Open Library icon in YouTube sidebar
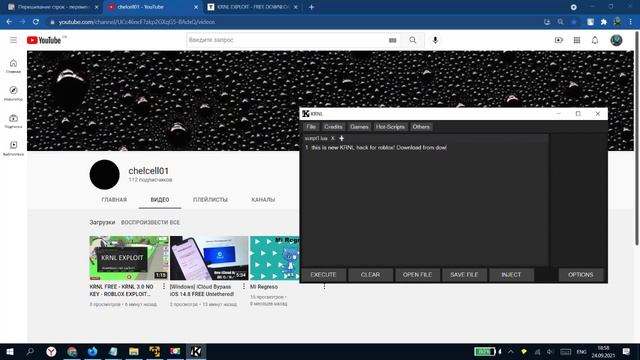Image resolution: width=640 pixels, height=360 pixels. tap(13, 148)
